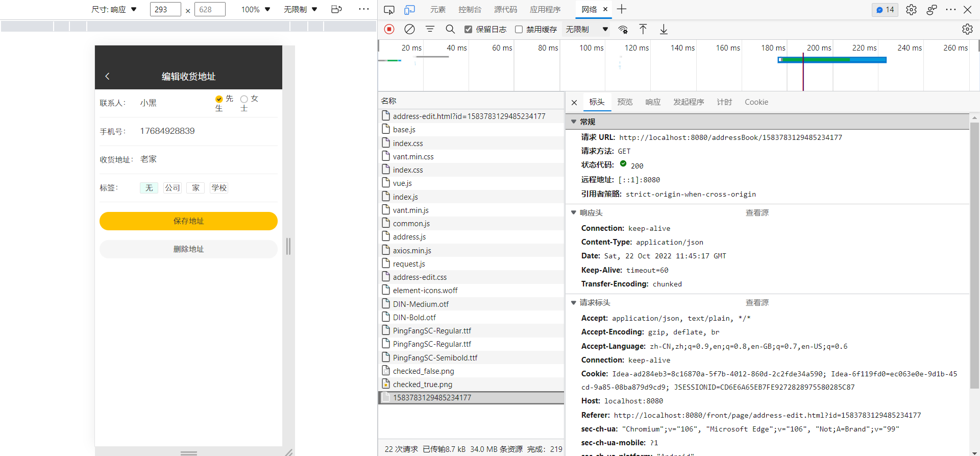
Task: Open DevTools more options ellipsis
Action: pyautogui.click(x=950, y=10)
